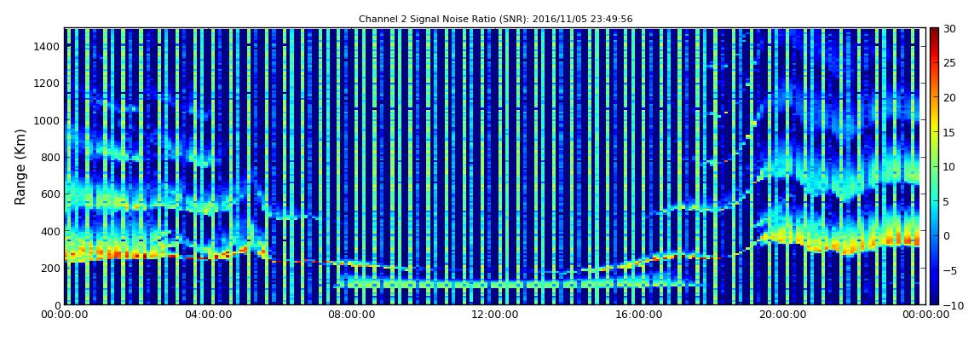Click the colorbar value 15 label

click(x=950, y=132)
